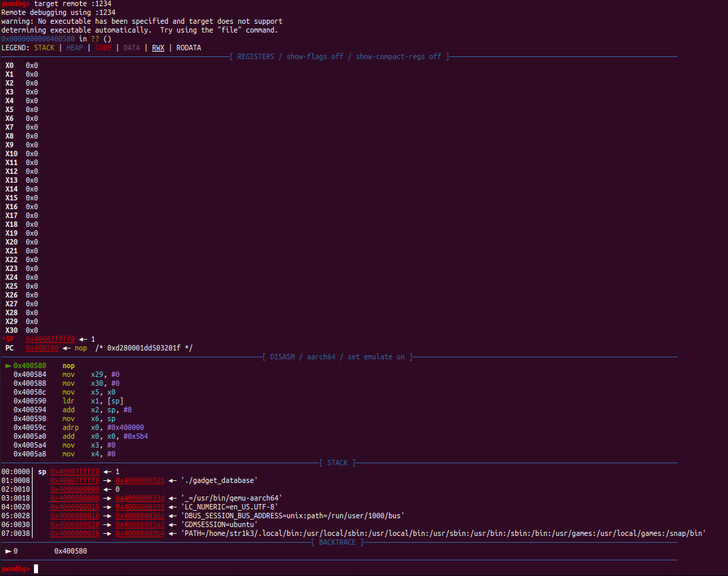This screenshot has height=576, width=728.
Task: Click the bottom pwndbg prompt input cursor
Action: pos(37,569)
